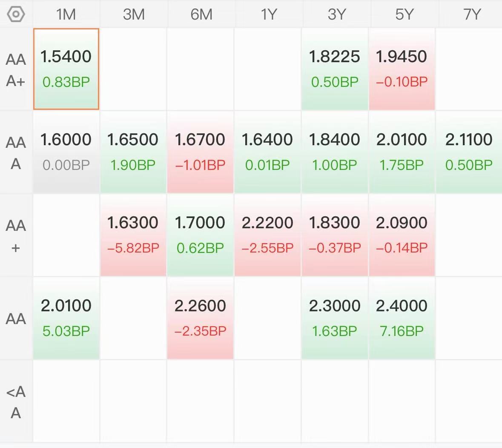Open the 1.9450 cell with -0.10BP

click(402, 69)
